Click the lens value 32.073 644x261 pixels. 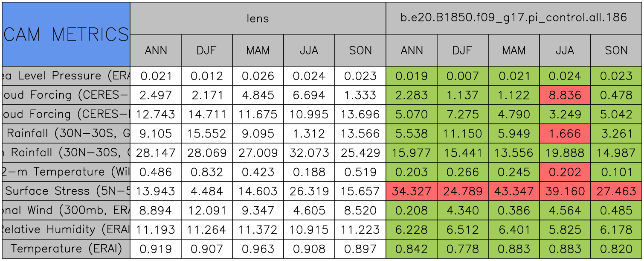pos(309,153)
